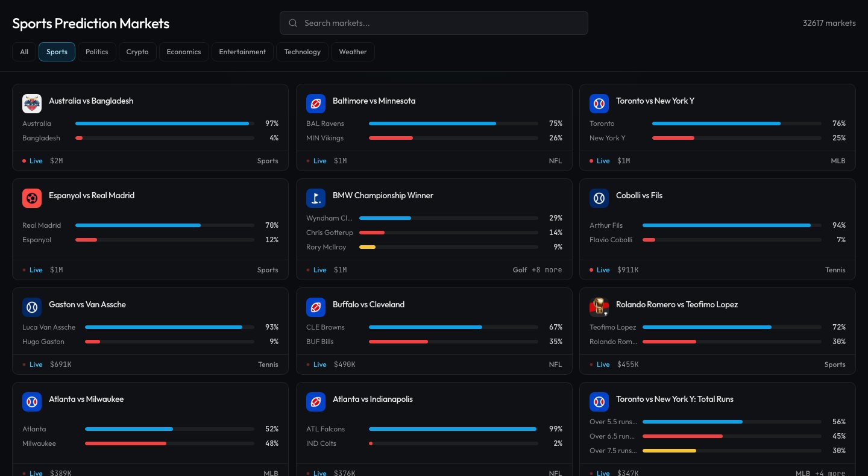
Task: Select the Bangladesh outcome label
Action: click(41, 138)
